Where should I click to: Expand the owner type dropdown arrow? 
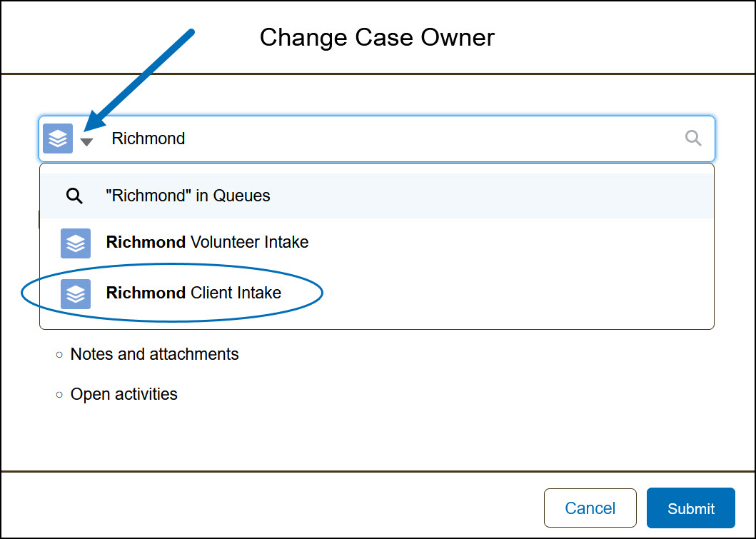(x=86, y=142)
